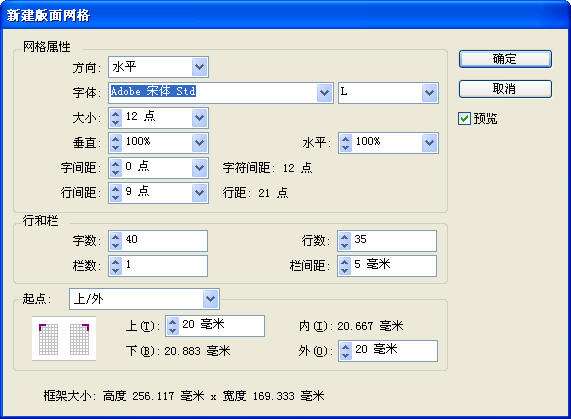The height and width of the screenshot is (419, 571).
Task: Open the font style L dropdown
Action: coord(429,93)
